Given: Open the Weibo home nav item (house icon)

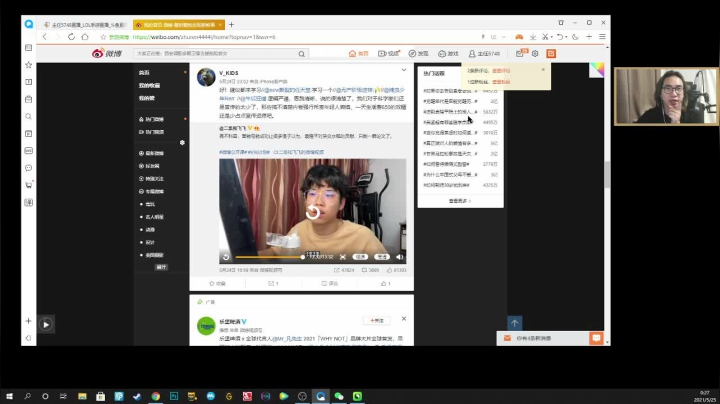Looking at the screenshot, I should pos(359,54).
